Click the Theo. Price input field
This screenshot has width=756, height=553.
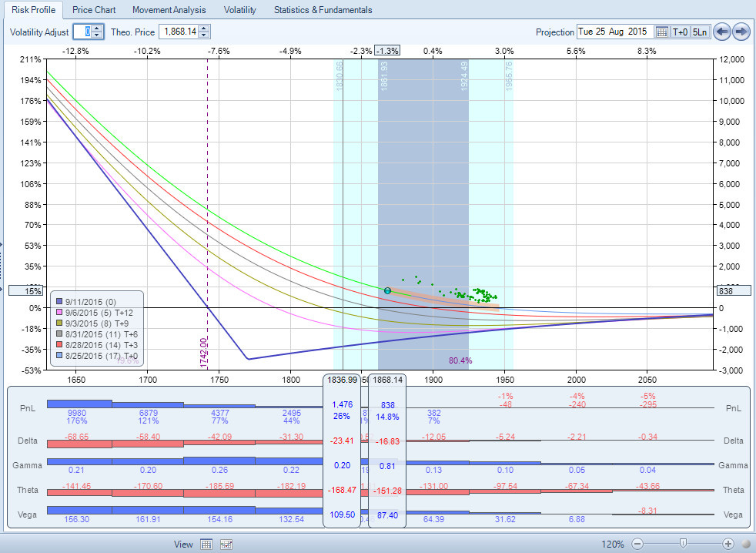coord(179,32)
